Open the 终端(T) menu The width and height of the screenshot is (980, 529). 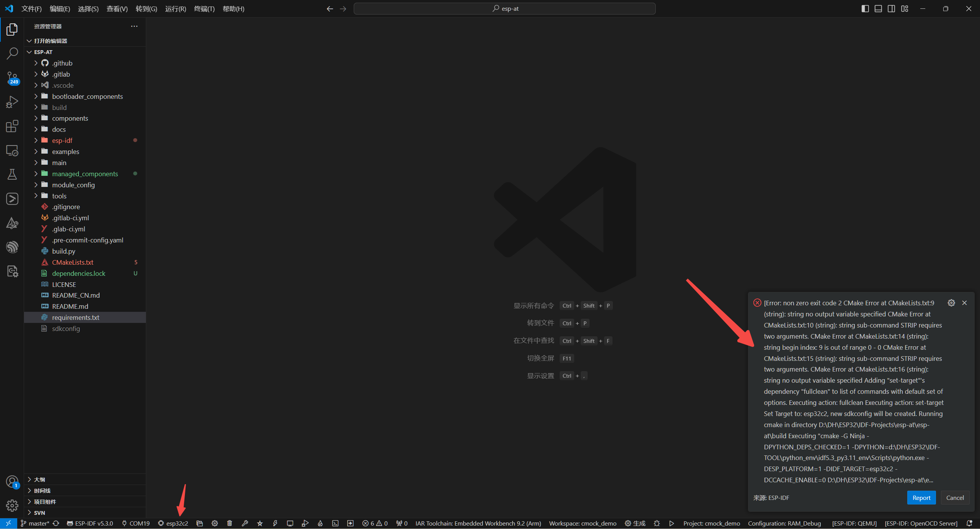click(x=204, y=8)
